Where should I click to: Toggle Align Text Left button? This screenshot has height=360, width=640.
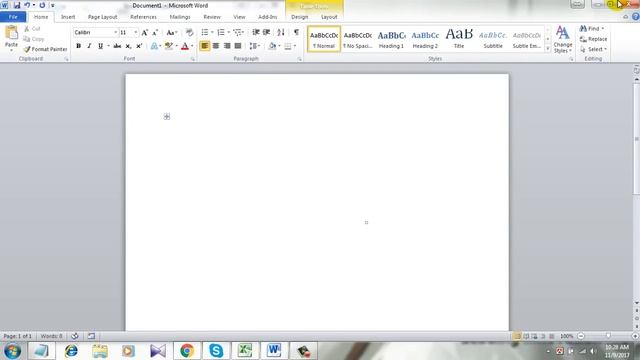click(x=205, y=46)
